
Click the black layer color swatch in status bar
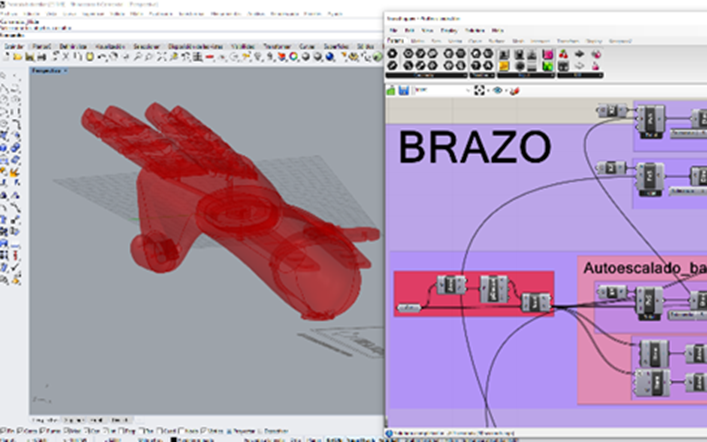coord(175,438)
